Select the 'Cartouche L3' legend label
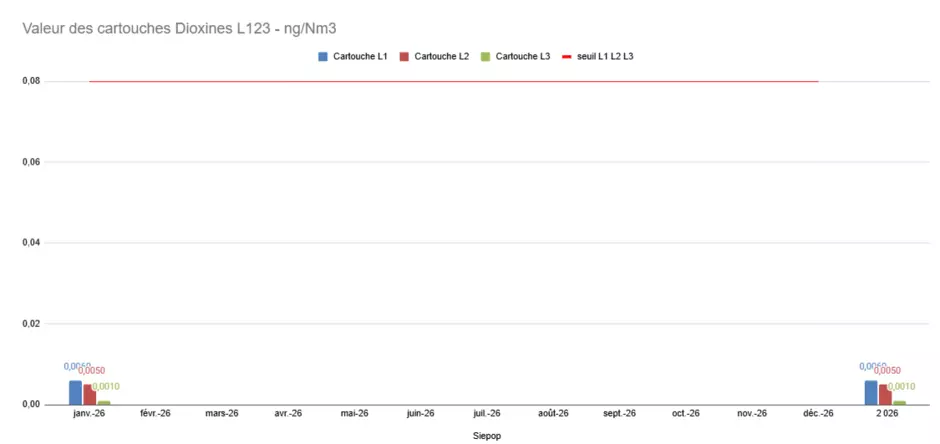Image resolution: width=940 pixels, height=444 pixels. click(x=523, y=57)
